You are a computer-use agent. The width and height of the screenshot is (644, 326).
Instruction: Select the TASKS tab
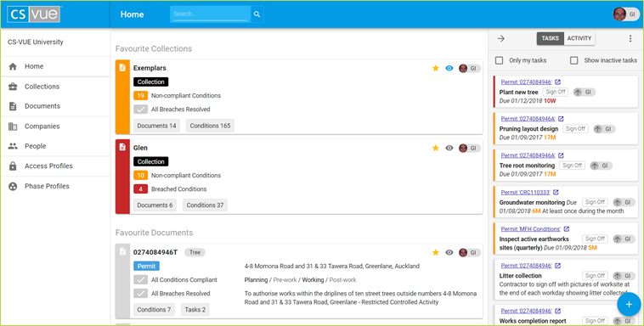pos(550,38)
